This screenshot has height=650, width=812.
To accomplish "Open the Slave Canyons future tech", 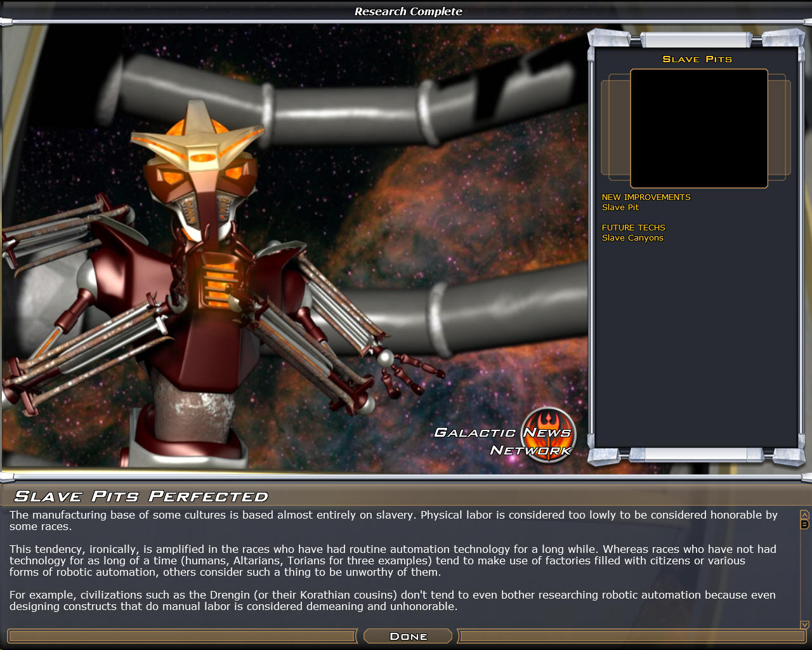I will [x=632, y=238].
